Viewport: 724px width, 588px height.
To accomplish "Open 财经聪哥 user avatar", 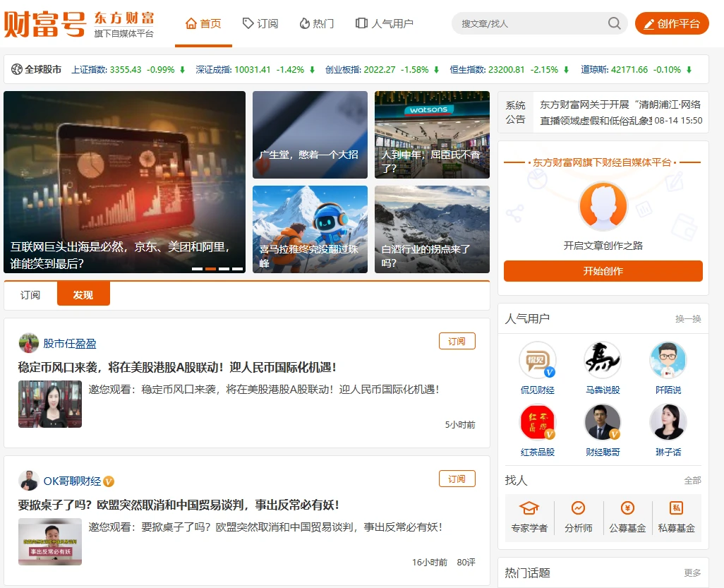I will (603, 421).
